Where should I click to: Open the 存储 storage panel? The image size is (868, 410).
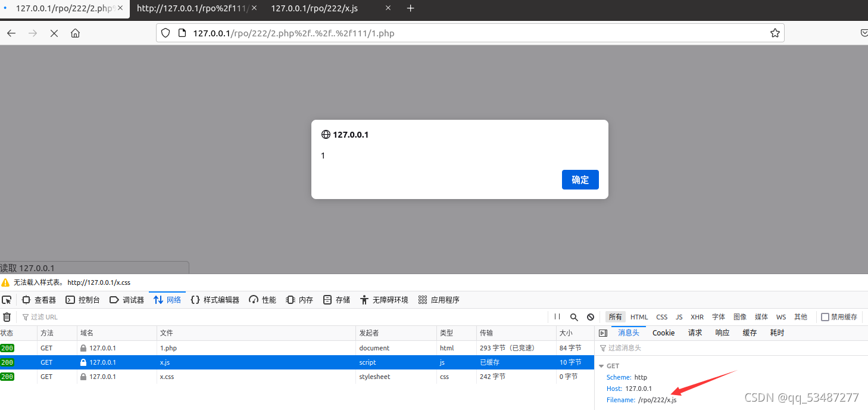336,300
